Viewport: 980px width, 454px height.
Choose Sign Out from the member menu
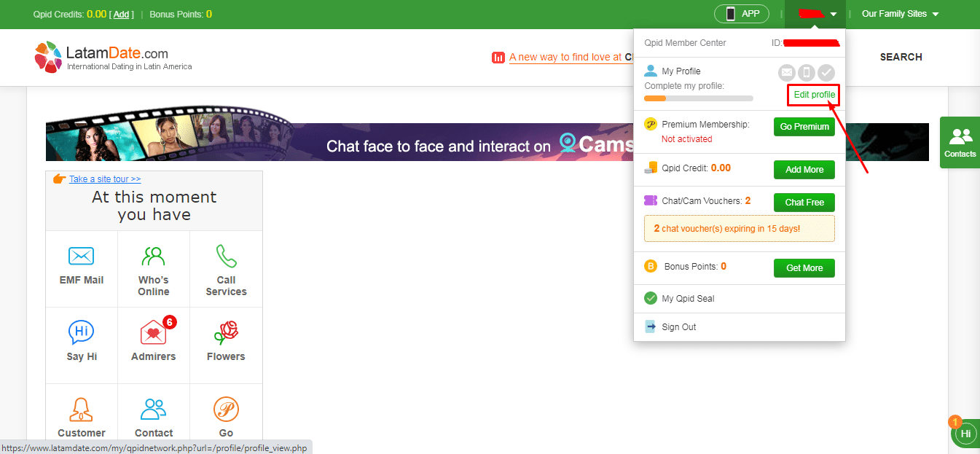point(678,327)
